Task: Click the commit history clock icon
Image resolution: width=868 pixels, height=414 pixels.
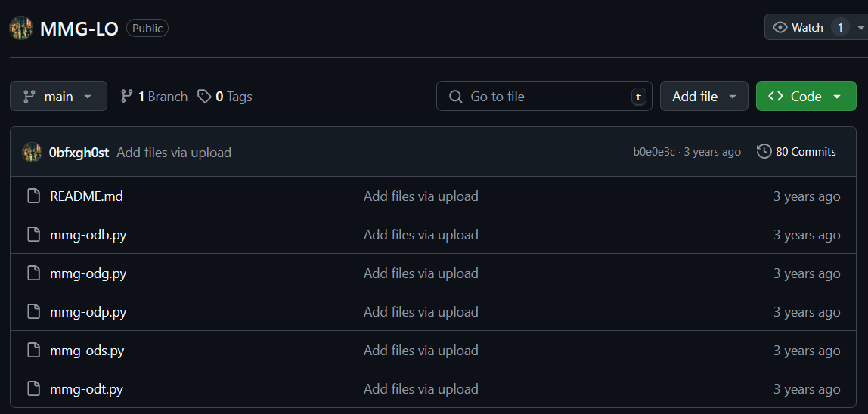Action: (764, 151)
